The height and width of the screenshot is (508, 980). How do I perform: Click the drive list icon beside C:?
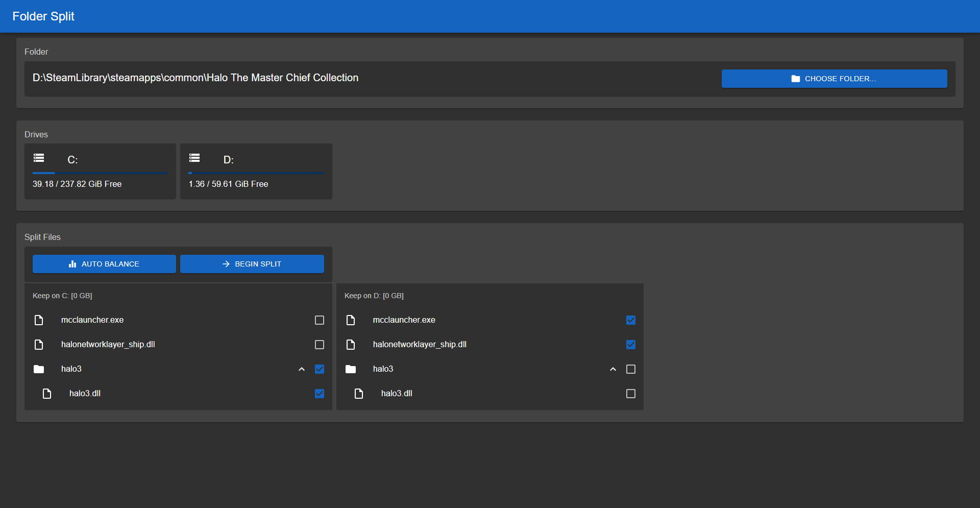[x=40, y=158]
